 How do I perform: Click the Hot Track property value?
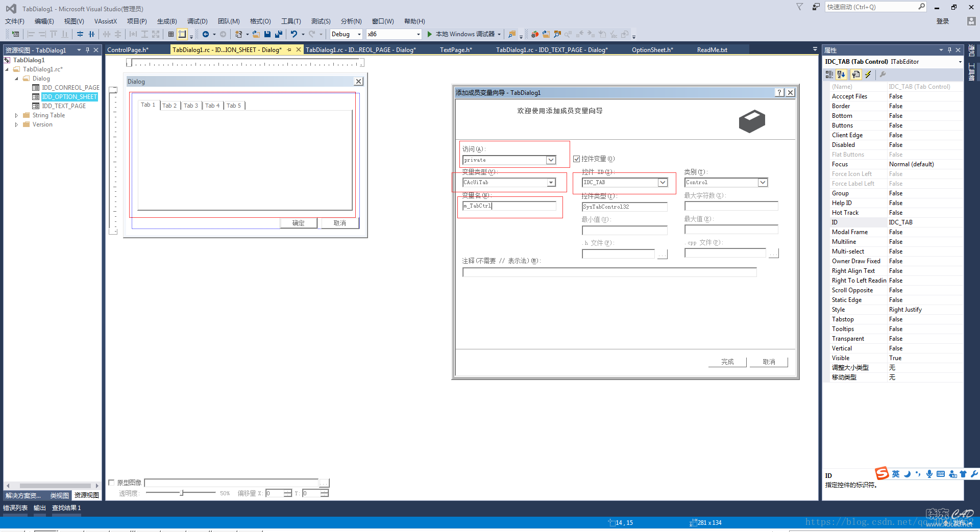pyautogui.click(x=925, y=213)
